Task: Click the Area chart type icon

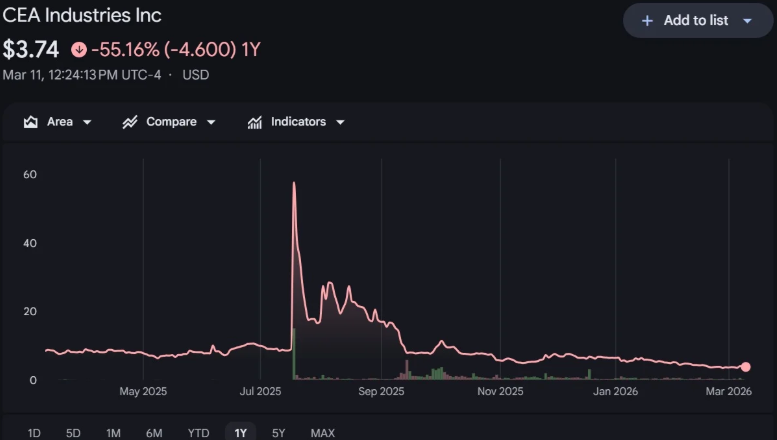Action: (31, 122)
